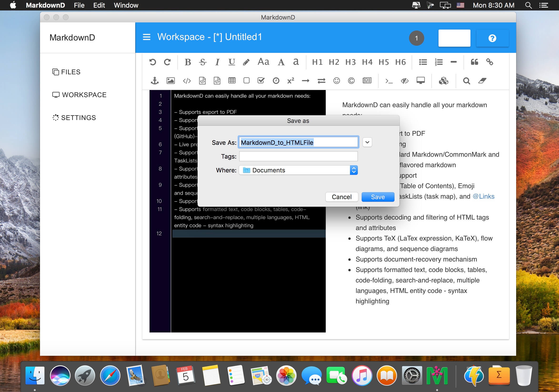Screen dimensions: 559x392
Task: Insert a block quote
Action: 474,62
